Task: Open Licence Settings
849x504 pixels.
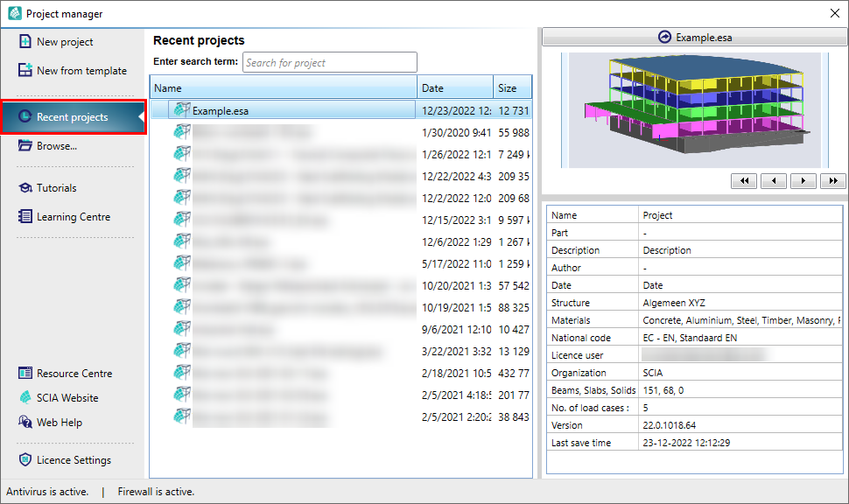Action: tap(74, 460)
